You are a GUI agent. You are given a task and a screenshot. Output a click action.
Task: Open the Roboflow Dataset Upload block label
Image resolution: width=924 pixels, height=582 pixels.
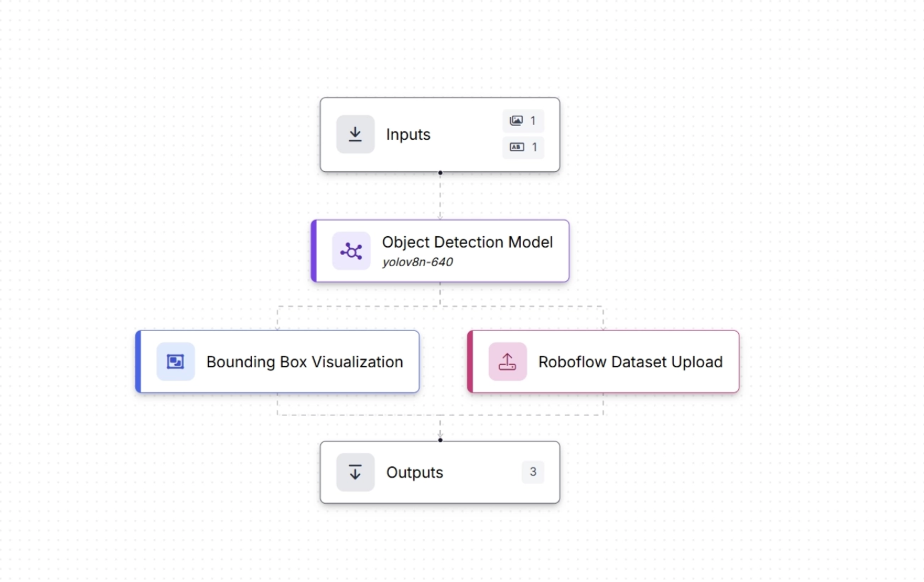click(630, 362)
